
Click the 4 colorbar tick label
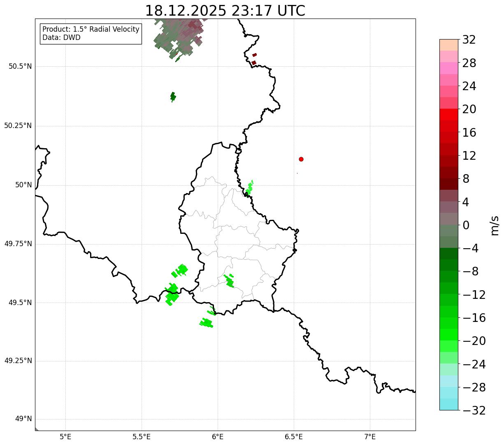[x=466, y=202]
